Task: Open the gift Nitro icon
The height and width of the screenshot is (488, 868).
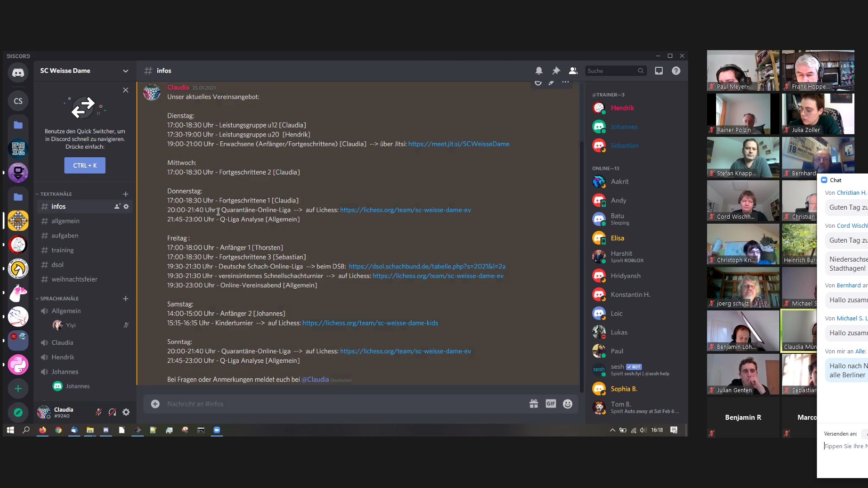Action: [534, 404]
